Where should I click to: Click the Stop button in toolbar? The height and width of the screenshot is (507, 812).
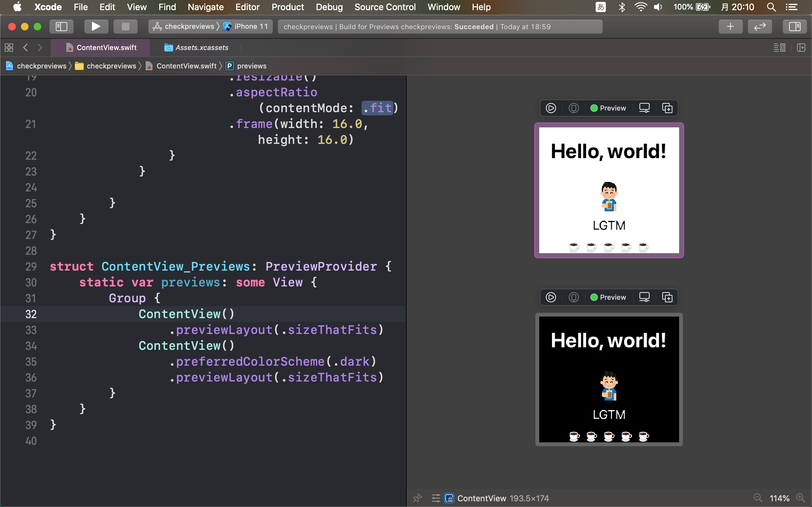tap(125, 27)
